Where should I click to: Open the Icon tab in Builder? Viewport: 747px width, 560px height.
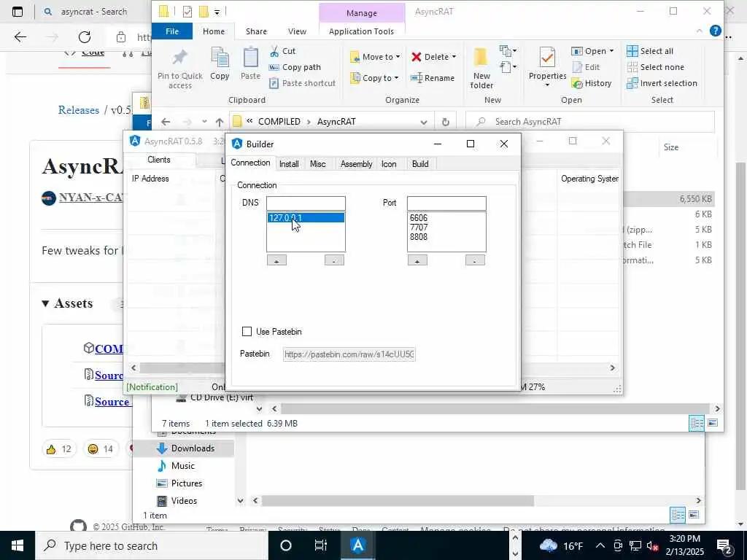pyautogui.click(x=389, y=164)
